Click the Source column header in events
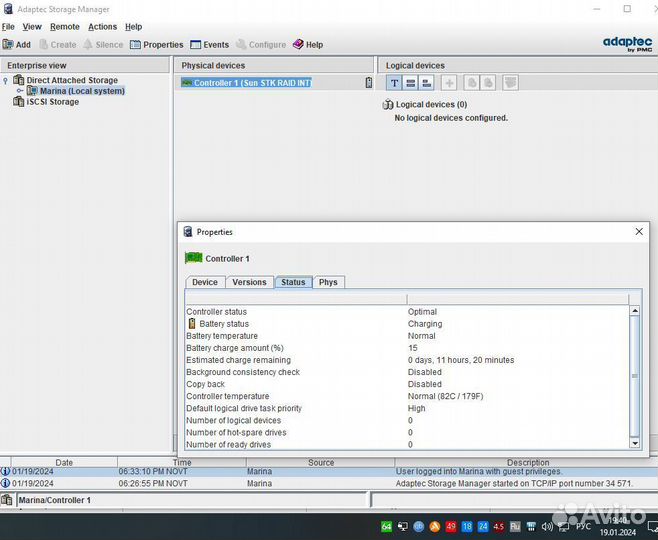 [321, 462]
